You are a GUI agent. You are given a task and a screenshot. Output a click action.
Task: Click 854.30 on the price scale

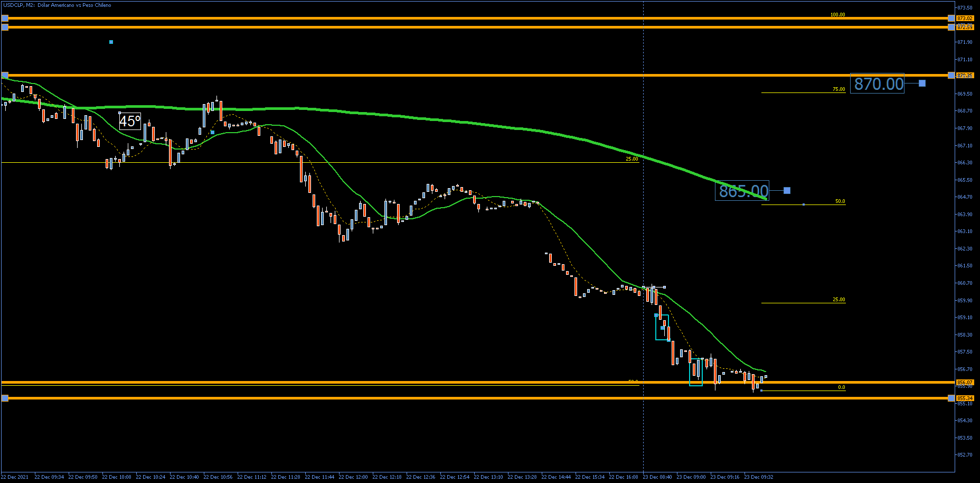(x=965, y=421)
